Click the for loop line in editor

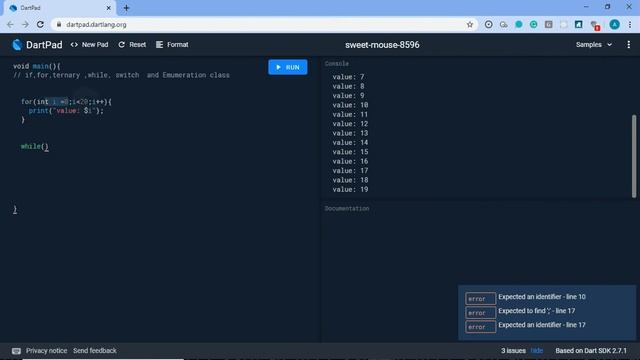(66, 102)
